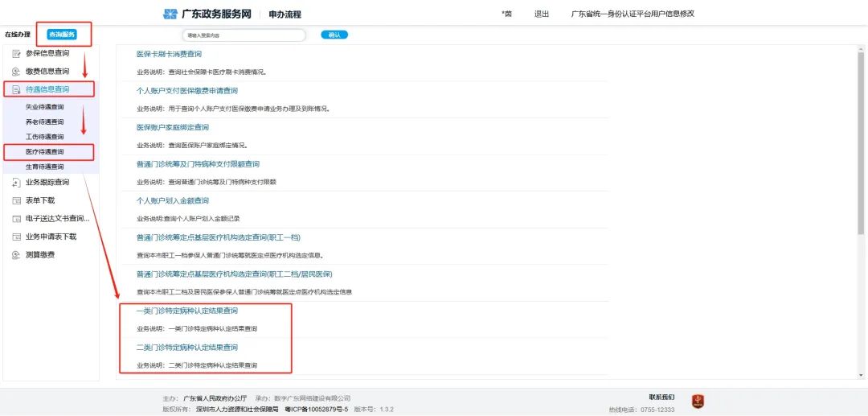The width and height of the screenshot is (868, 416).
Task: Click the 表单下载 sidebar icon
Action: pyautogui.click(x=16, y=200)
